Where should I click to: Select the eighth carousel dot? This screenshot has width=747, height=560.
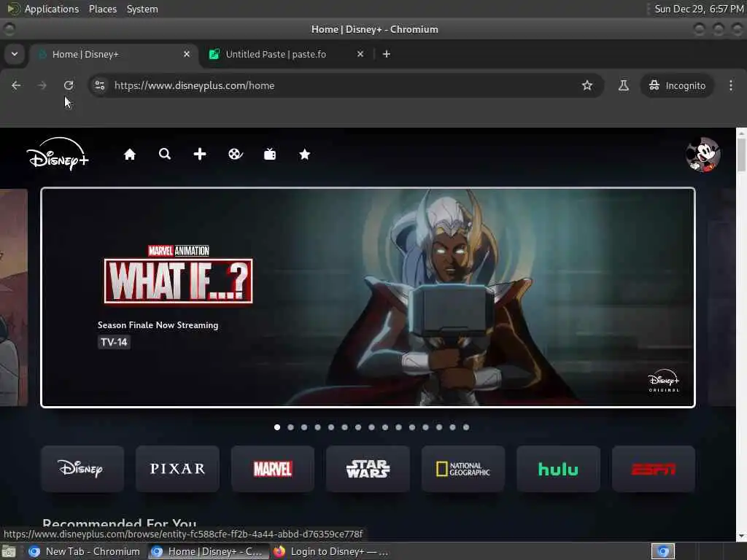click(x=371, y=427)
